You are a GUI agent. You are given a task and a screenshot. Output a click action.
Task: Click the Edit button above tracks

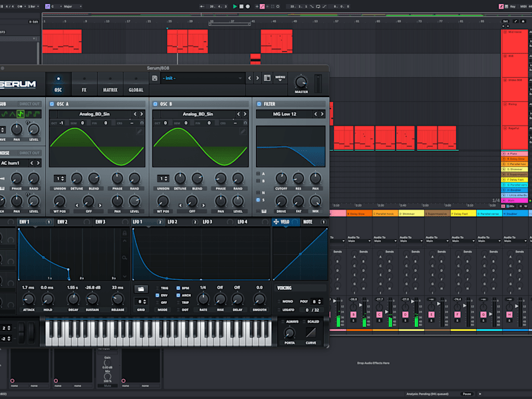[34, 22]
